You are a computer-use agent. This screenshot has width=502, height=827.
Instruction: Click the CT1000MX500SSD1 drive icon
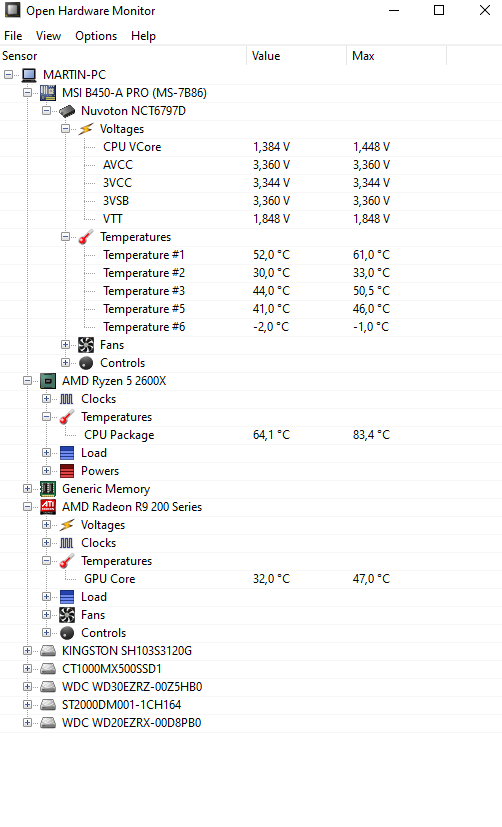pyautogui.click(x=47, y=669)
